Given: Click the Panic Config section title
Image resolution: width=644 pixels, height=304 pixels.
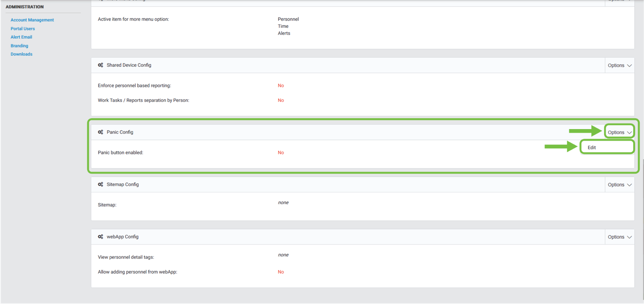Looking at the screenshot, I should (x=120, y=132).
